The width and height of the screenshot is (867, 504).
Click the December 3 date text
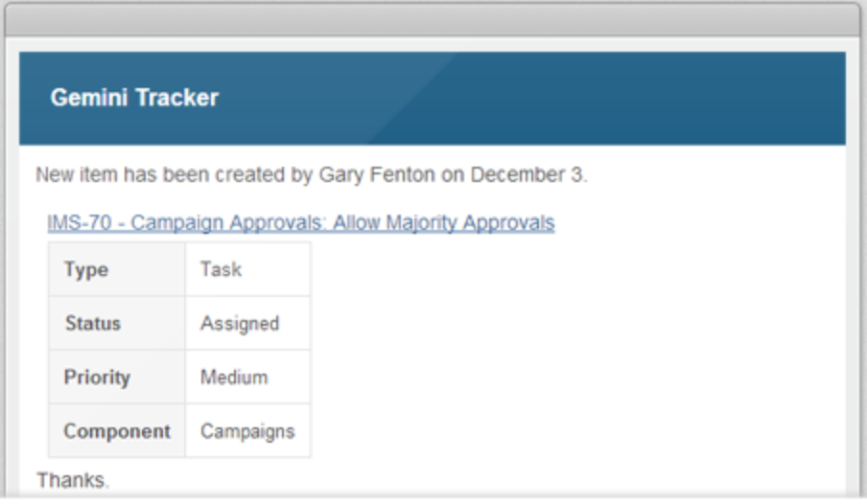[527, 175]
